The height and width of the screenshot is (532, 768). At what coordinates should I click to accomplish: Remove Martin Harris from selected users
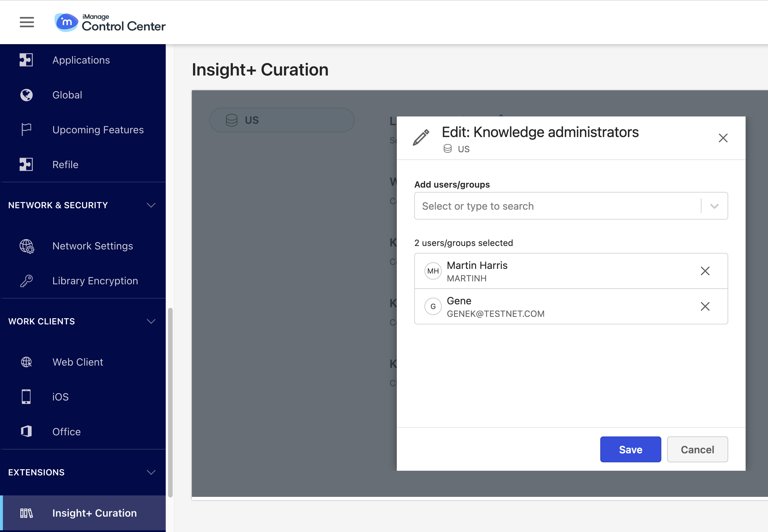705,271
